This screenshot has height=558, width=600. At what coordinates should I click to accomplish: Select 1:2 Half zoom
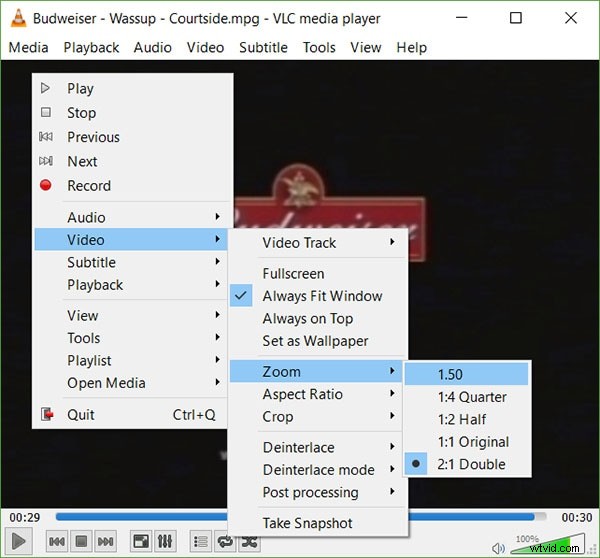466,419
